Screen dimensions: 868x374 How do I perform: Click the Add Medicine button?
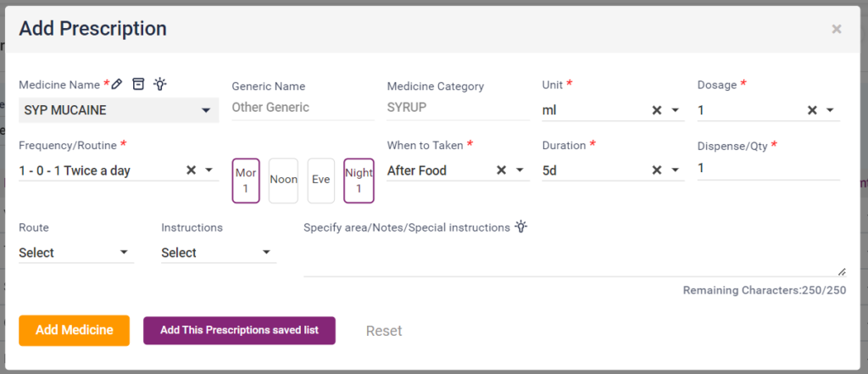point(74,331)
